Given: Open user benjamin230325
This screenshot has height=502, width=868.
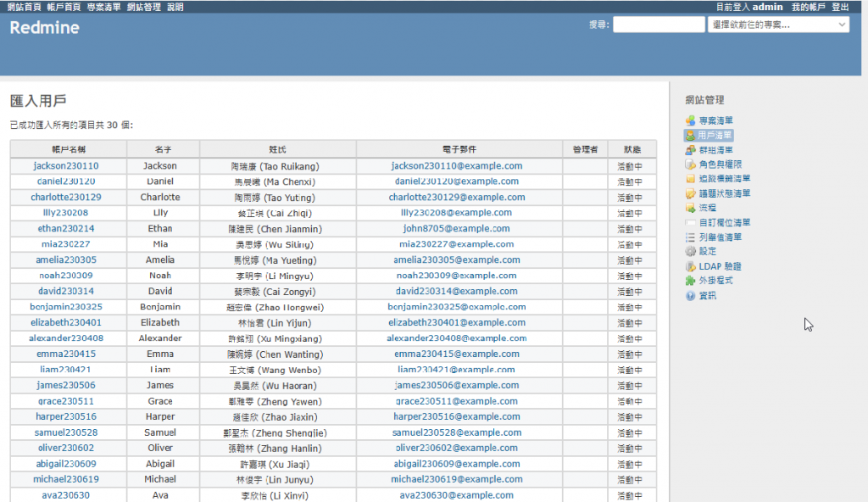Looking at the screenshot, I should (66, 306).
